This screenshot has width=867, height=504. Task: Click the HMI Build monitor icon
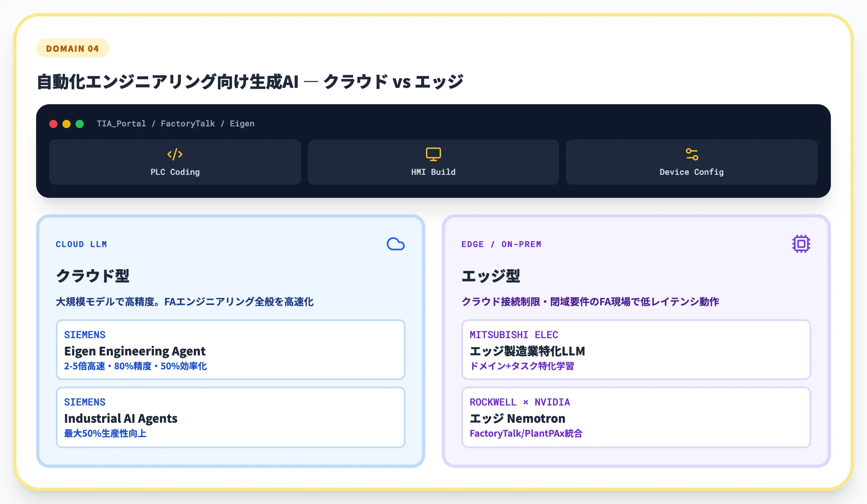(x=433, y=154)
